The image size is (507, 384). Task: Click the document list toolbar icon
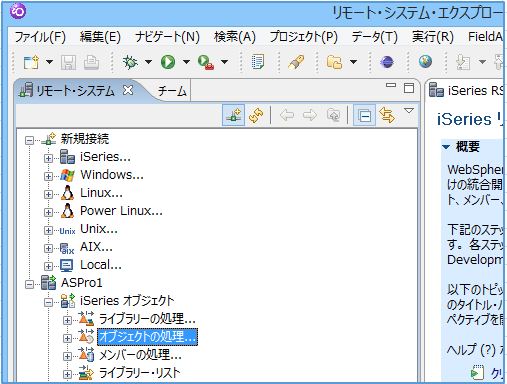click(x=258, y=62)
